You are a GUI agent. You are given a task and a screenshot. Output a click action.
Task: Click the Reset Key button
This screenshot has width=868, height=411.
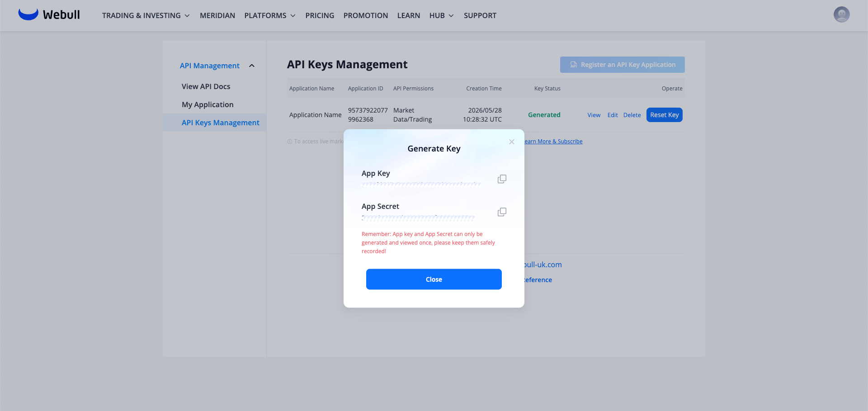coord(664,115)
